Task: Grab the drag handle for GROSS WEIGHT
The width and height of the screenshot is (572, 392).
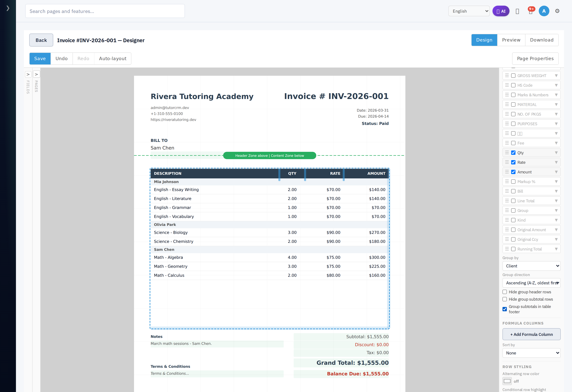Action: 507,76
